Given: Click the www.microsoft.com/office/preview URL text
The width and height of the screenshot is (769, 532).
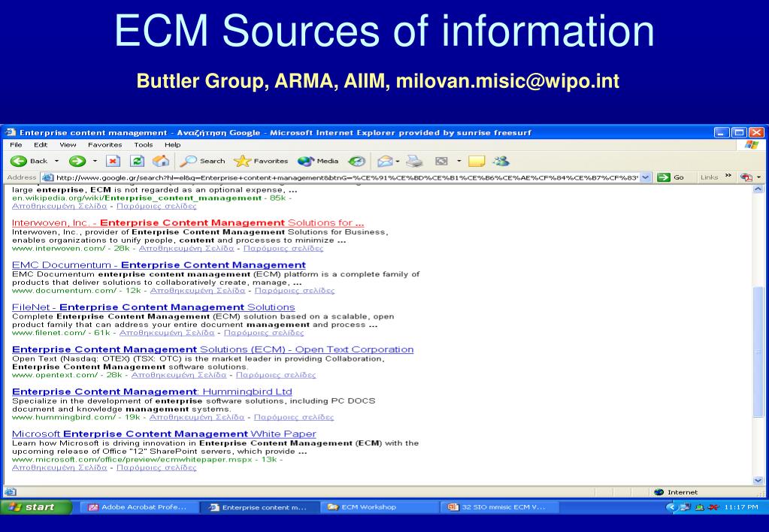Looking at the screenshot, I should point(132,459).
